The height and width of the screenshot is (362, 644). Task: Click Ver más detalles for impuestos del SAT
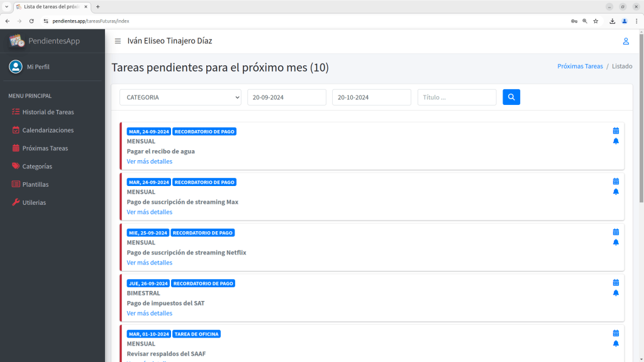point(150,313)
